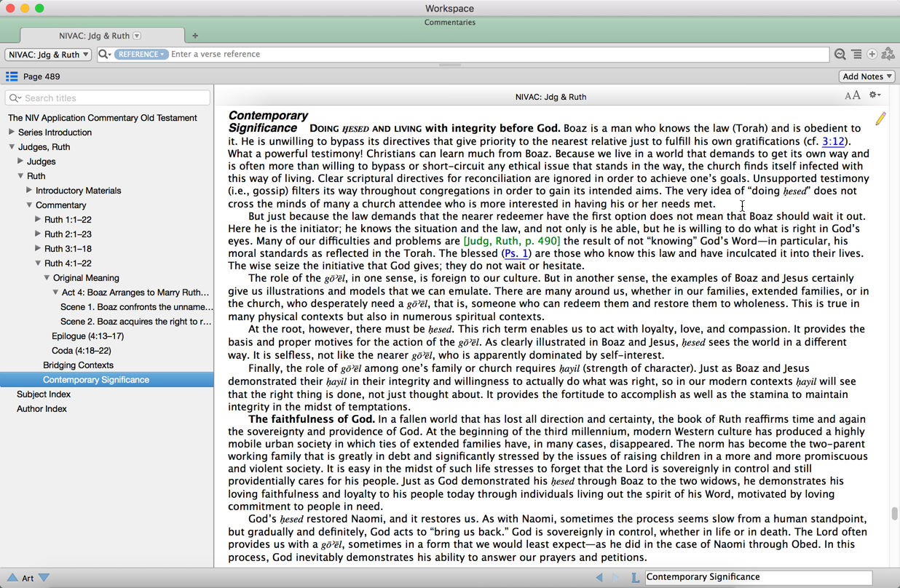The height and width of the screenshot is (588, 900).
Task: Open the search magnifier options icon
Action: [x=105, y=55]
